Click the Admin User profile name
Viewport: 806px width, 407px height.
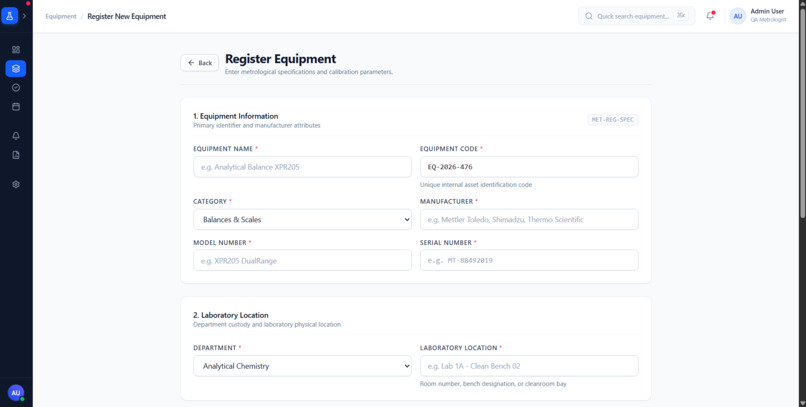coord(767,11)
